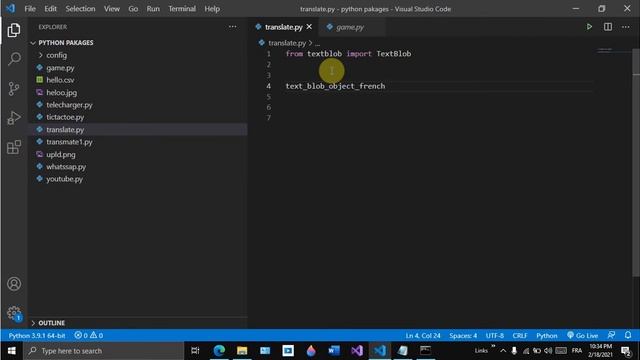Viewport: 640px width, 360px height.
Task: Open the Accounts menu icon
Action: pos(14,284)
